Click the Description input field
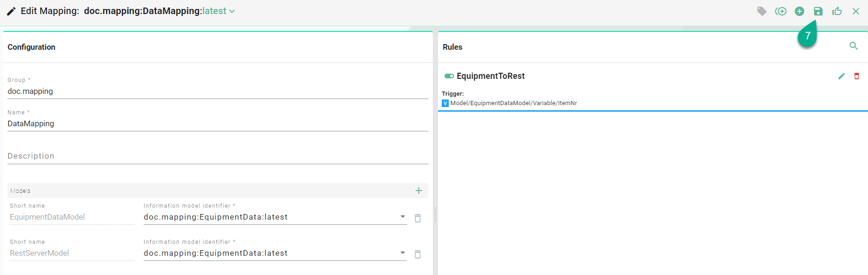The width and height of the screenshot is (868, 275). point(217,156)
